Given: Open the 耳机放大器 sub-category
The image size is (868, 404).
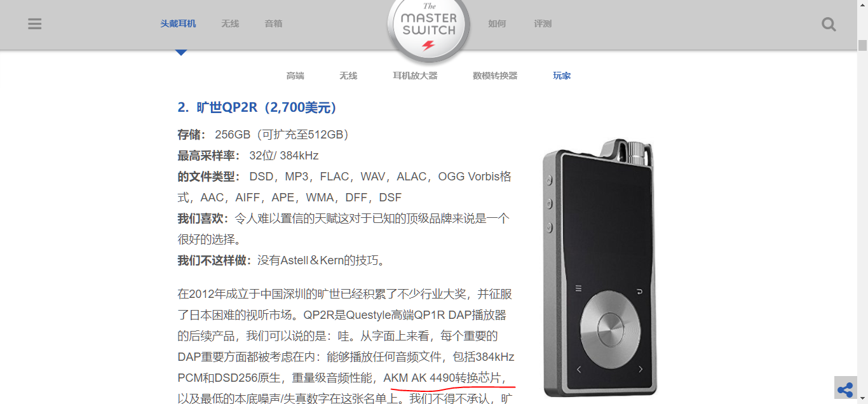Looking at the screenshot, I should pyautogui.click(x=415, y=76).
